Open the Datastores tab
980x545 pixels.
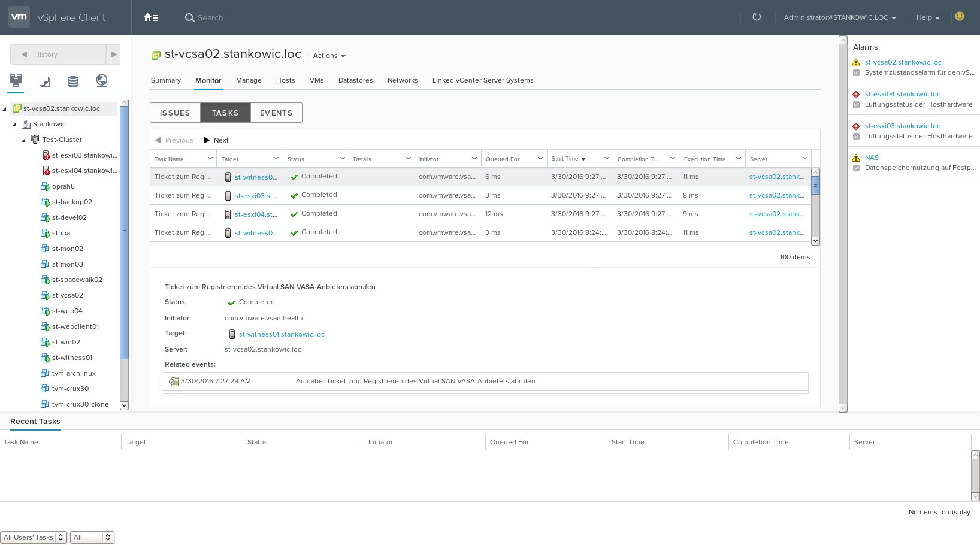point(355,80)
